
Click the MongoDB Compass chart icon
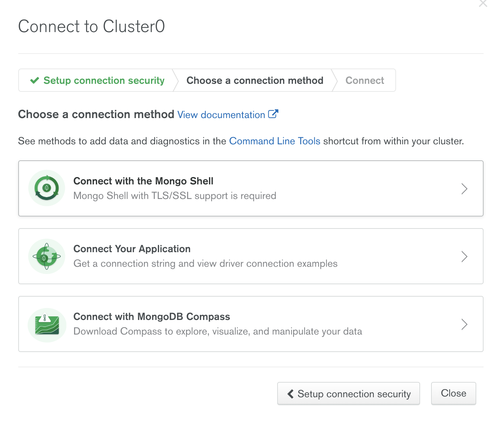point(47,325)
